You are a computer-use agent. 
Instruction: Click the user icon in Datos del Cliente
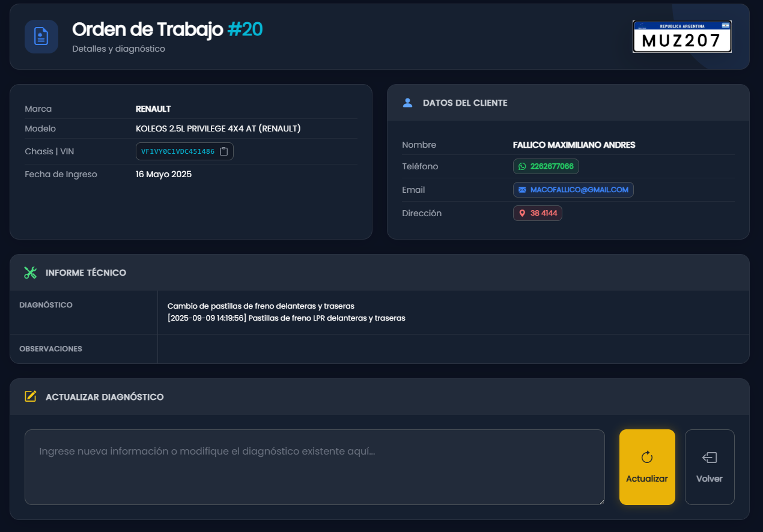(407, 103)
